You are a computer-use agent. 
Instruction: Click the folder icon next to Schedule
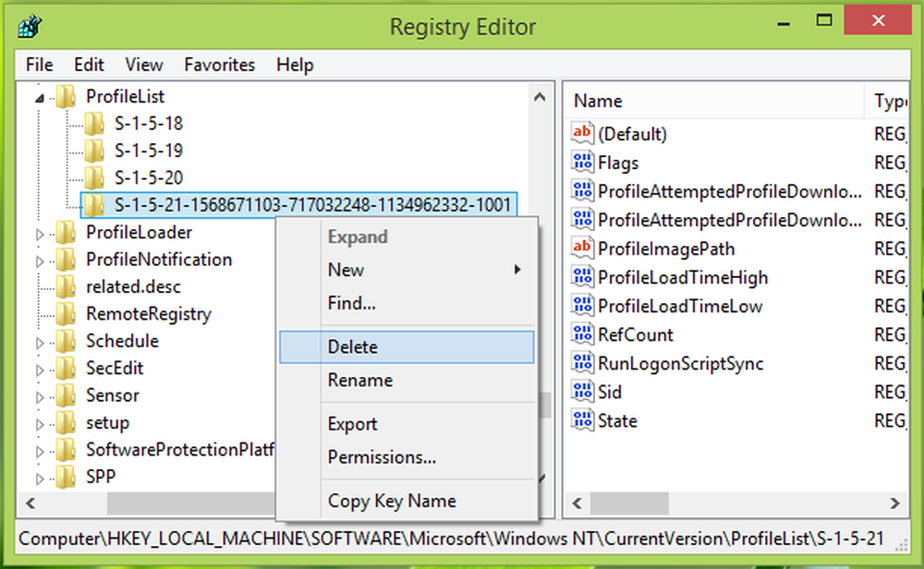pyautogui.click(x=66, y=341)
